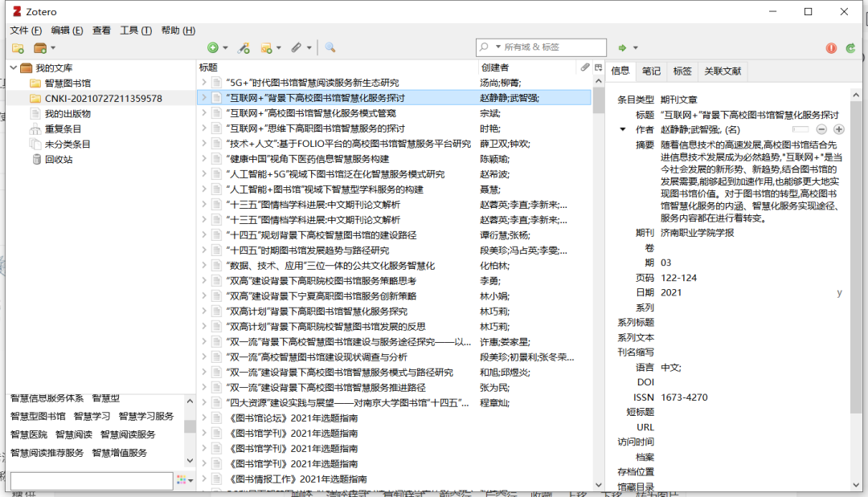Filter by the 智慧阅读推荐服务 tag
This screenshot has width=868, height=497.
click(x=47, y=453)
